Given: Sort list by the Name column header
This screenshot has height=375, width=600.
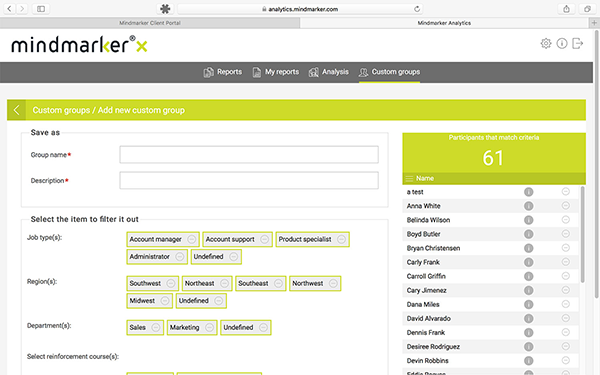Looking at the screenshot, I should (425, 178).
